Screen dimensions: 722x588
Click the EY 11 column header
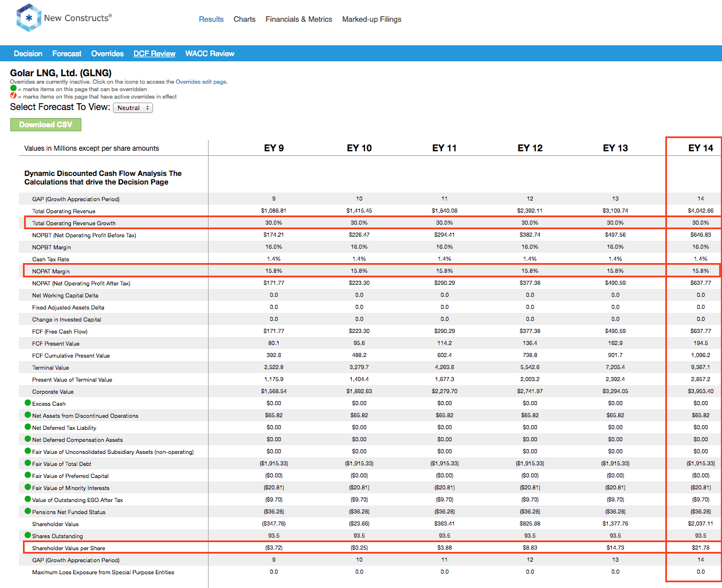(445, 148)
